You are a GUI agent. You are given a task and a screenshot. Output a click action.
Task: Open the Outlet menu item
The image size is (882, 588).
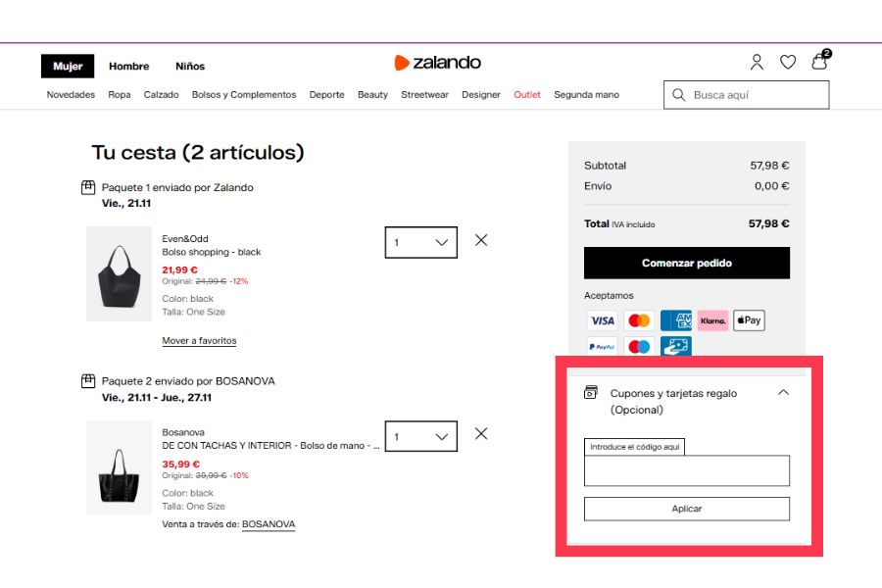click(x=527, y=95)
